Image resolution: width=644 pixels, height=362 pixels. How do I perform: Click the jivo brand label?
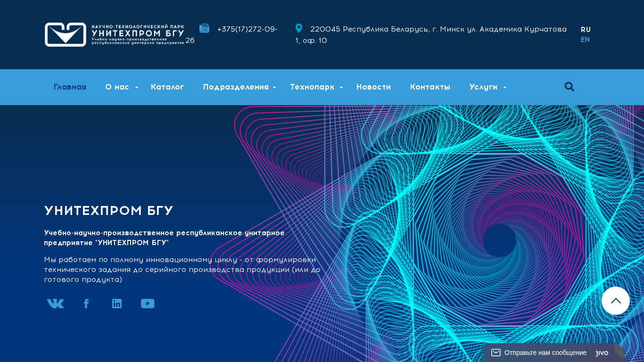[x=602, y=353]
